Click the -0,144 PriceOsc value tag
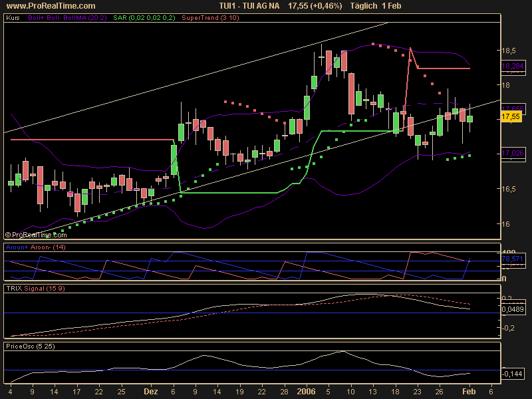The height and width of the screenshot is (399, 532). [512, 374]
